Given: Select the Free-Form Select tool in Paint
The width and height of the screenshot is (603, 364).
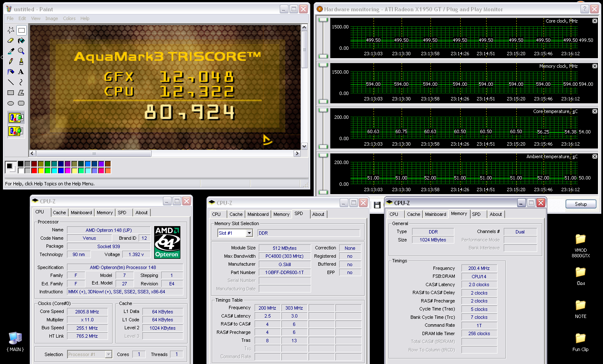Looking at the screenshot, I should click(11, 30).
